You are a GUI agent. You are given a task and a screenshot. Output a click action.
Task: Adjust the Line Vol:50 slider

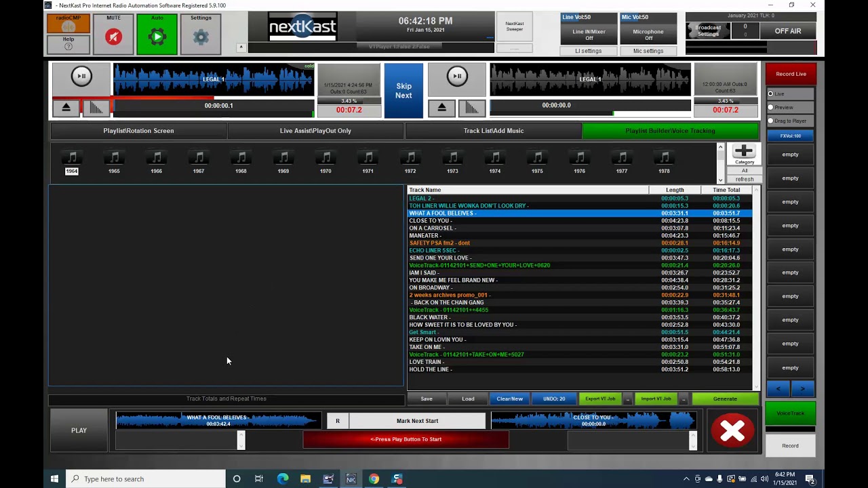(x=589, y=18)
